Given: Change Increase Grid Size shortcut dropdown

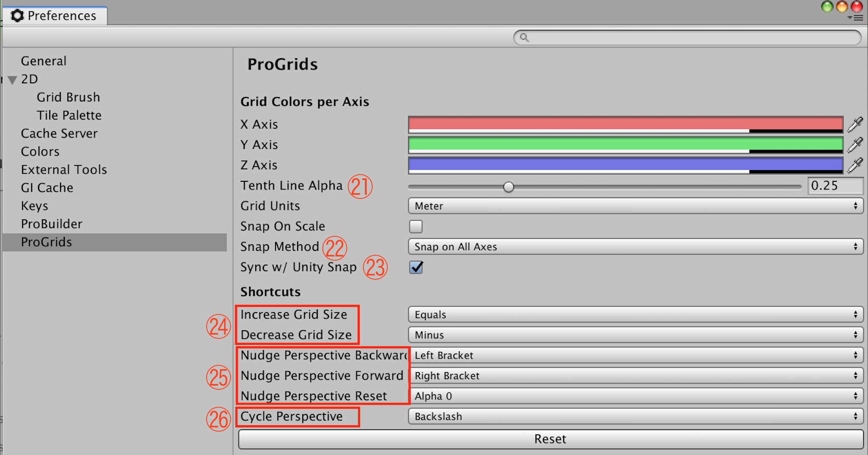Looking at the screenshot, I should point(636,315).
